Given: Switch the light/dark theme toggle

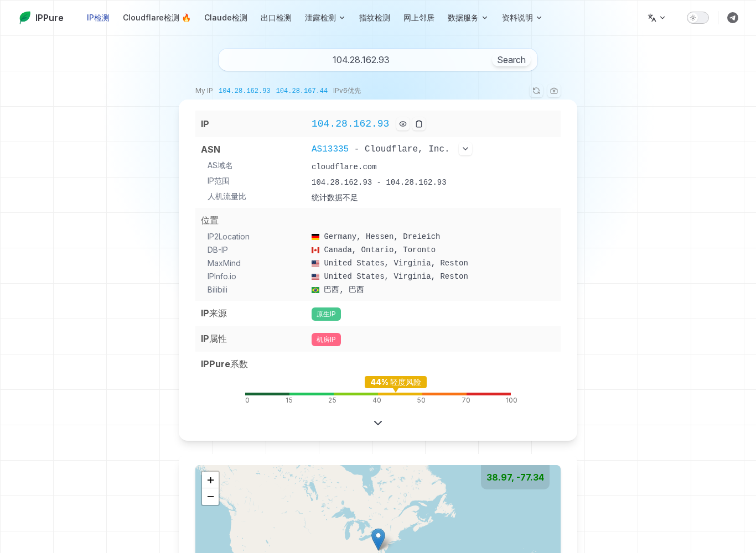Looking at the screenshot, I should [x=698, y=18].
